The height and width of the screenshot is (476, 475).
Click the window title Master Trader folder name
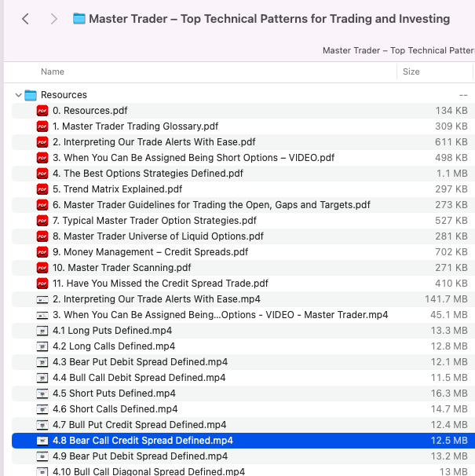269,19
